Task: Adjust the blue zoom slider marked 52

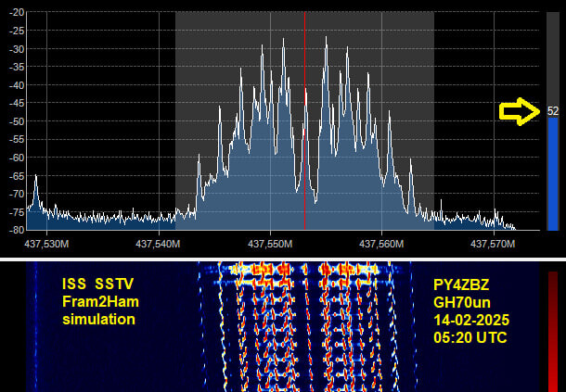Action: [553, 121]
